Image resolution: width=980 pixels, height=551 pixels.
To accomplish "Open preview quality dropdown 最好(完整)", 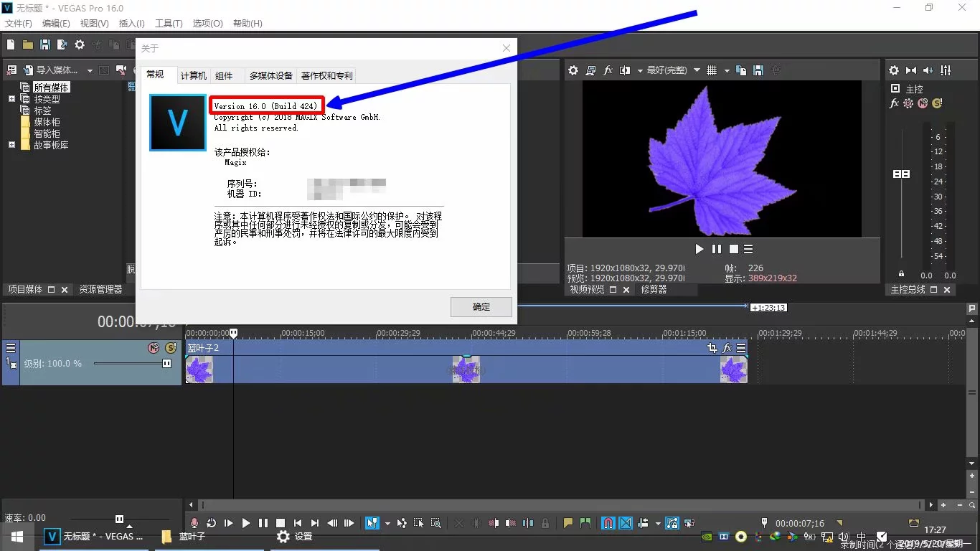I will [x=673, y=70].
